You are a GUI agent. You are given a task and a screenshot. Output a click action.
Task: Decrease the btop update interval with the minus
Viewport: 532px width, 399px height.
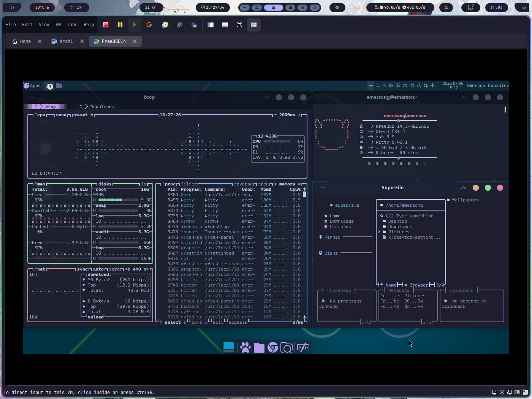tap(275, 115)
